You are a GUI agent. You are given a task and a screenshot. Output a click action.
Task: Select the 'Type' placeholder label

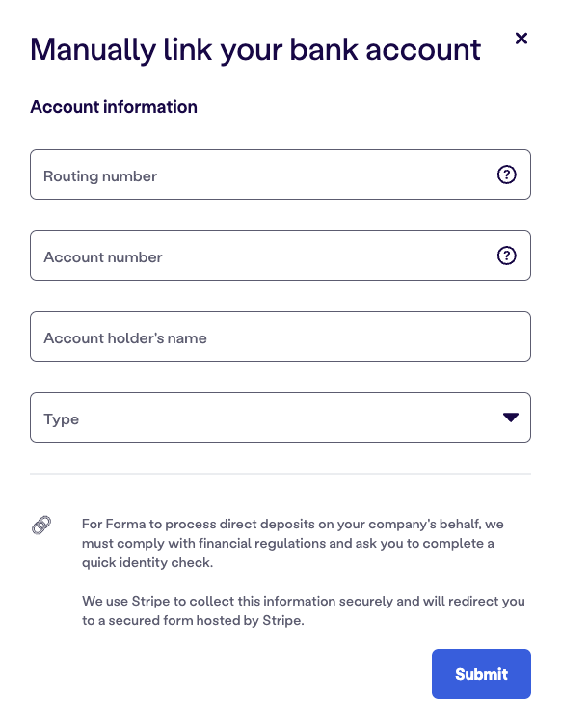[x=62, y=419]
